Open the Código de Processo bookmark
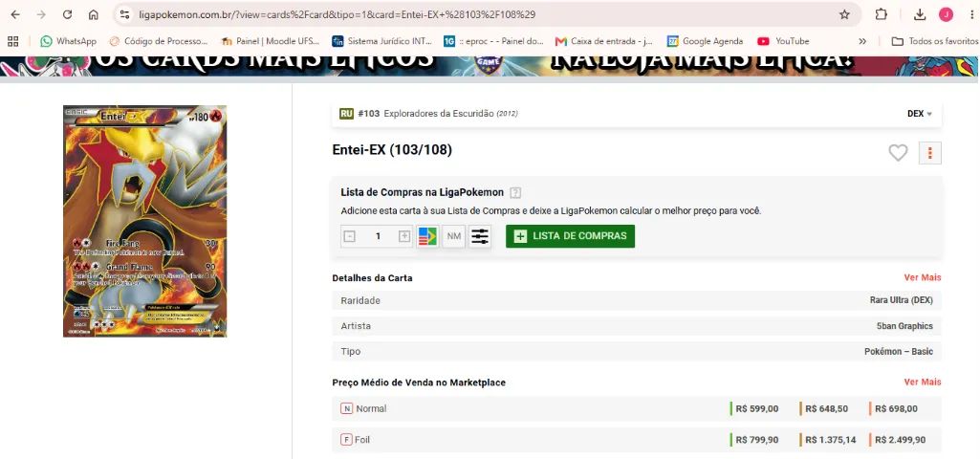Viewport: 980px width, 459px height. point(158,41)
